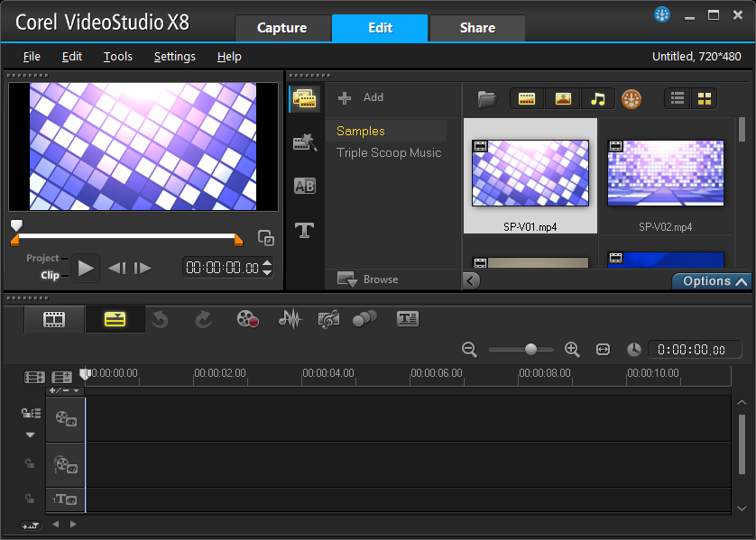Enlarge the preview window icon
Viewport: 756px width, 540px height.
265,238
